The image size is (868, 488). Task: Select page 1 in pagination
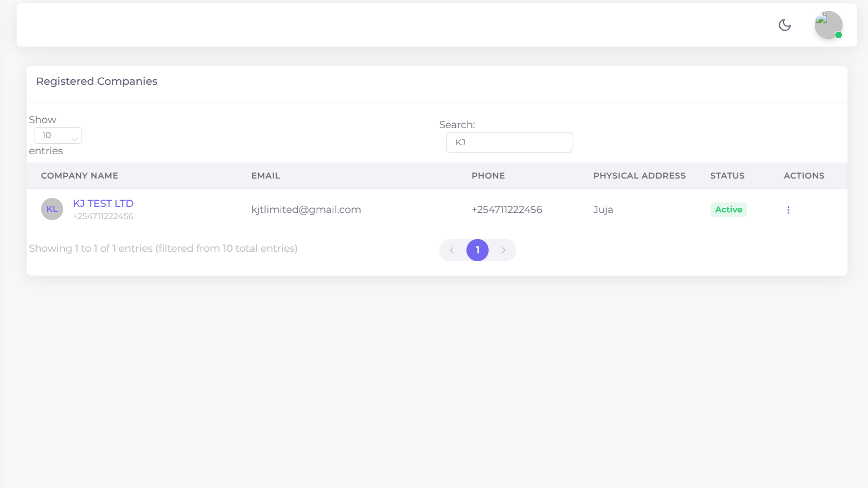click(477, 250)
